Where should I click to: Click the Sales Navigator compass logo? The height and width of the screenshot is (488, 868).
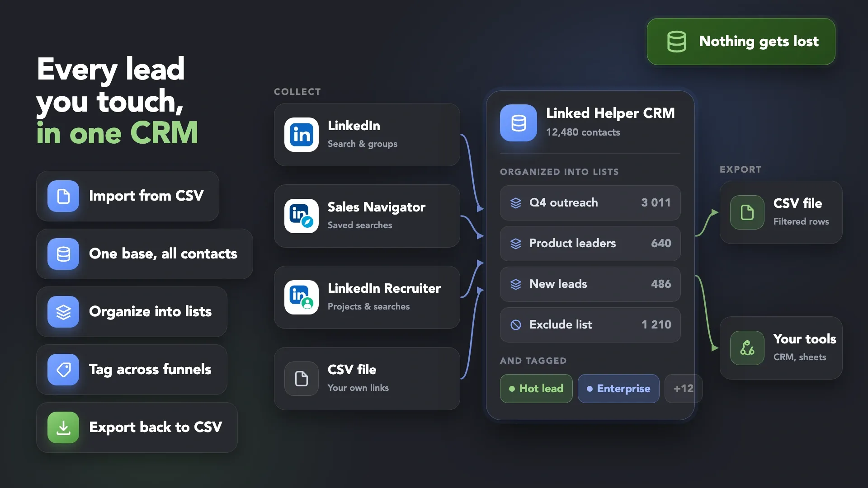click(302, 216)
